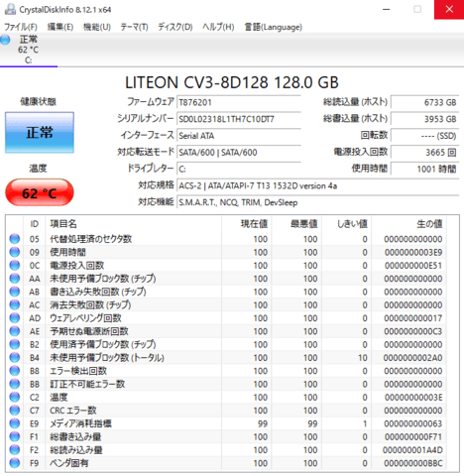Select the C: drive tab
The height and width of the screenshot is (476, 464).
tap(29, 50)
